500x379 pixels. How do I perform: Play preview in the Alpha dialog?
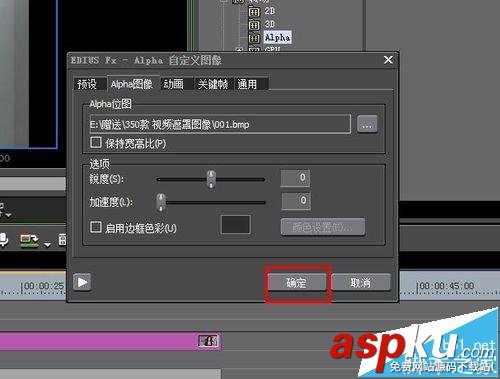coord(82,282)
